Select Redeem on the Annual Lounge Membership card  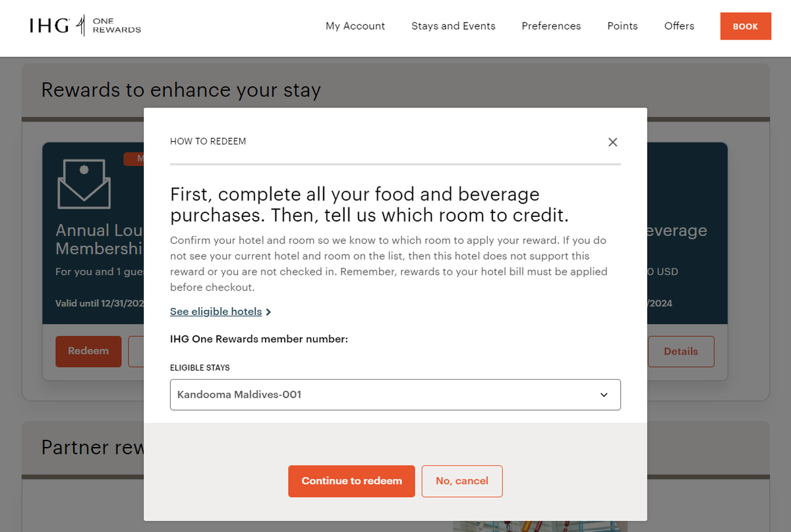(88, 351)
